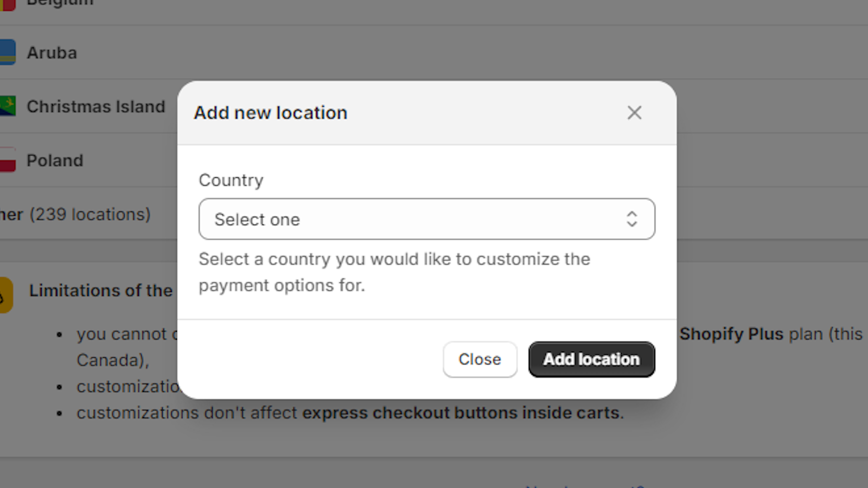Click the Christmas Island flag icon
868x488 pixels.
[7, 106]
